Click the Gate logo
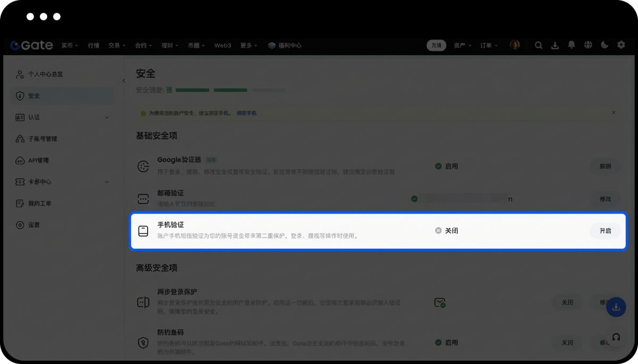Screen dimensions: 638x364 [31, 45]
